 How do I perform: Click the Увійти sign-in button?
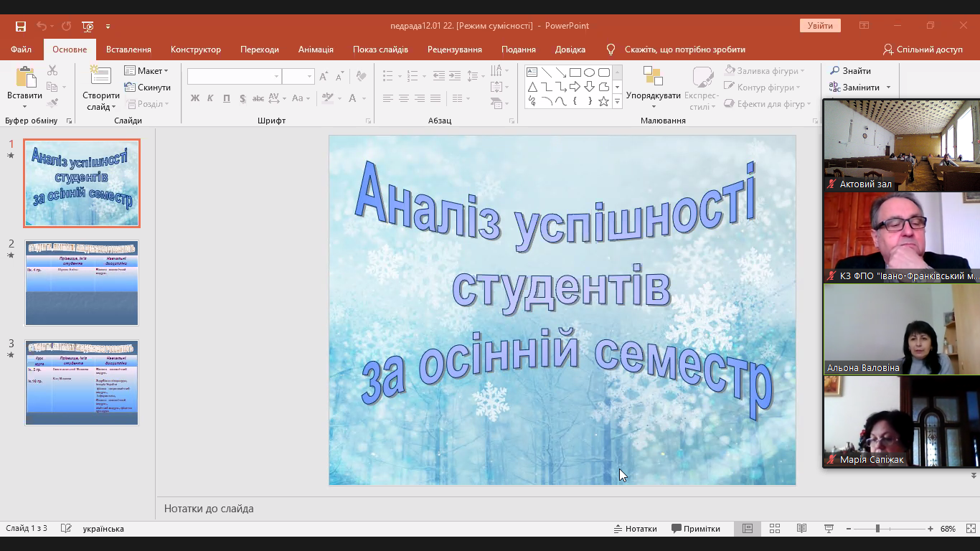820,24
